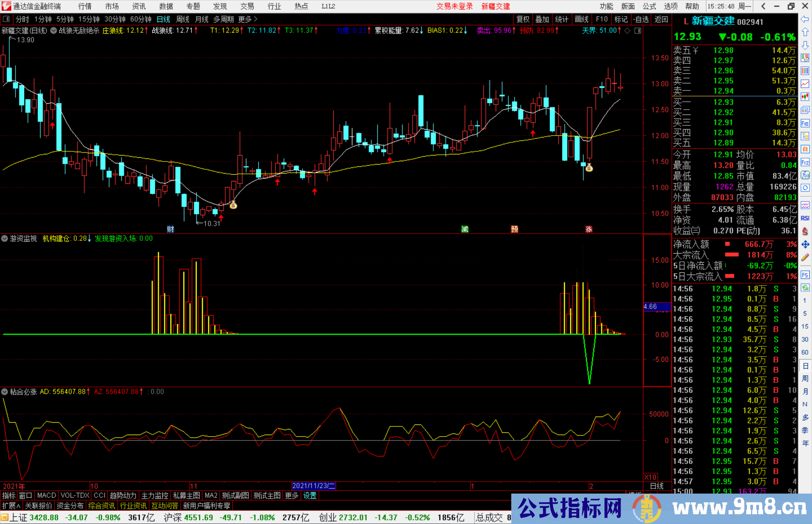
Task: Toggle the 游资监视 indicator panel circle button
Action: click(x=5, y=239)
